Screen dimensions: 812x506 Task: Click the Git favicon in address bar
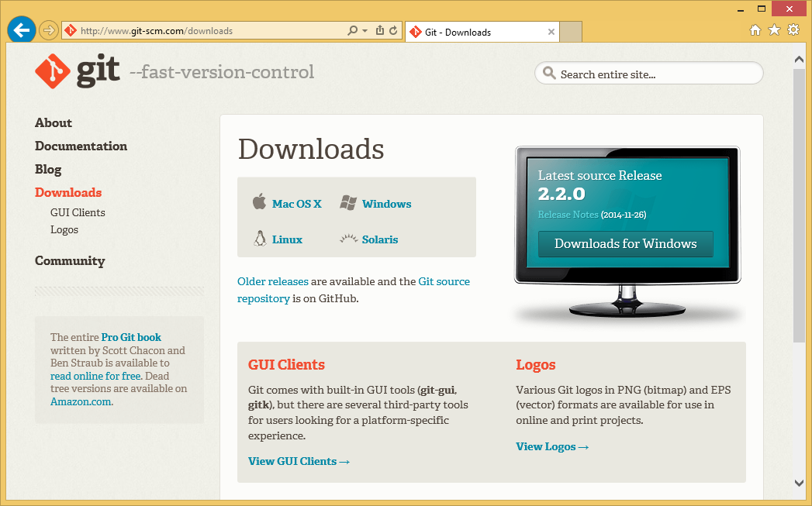tap(71, 30)
